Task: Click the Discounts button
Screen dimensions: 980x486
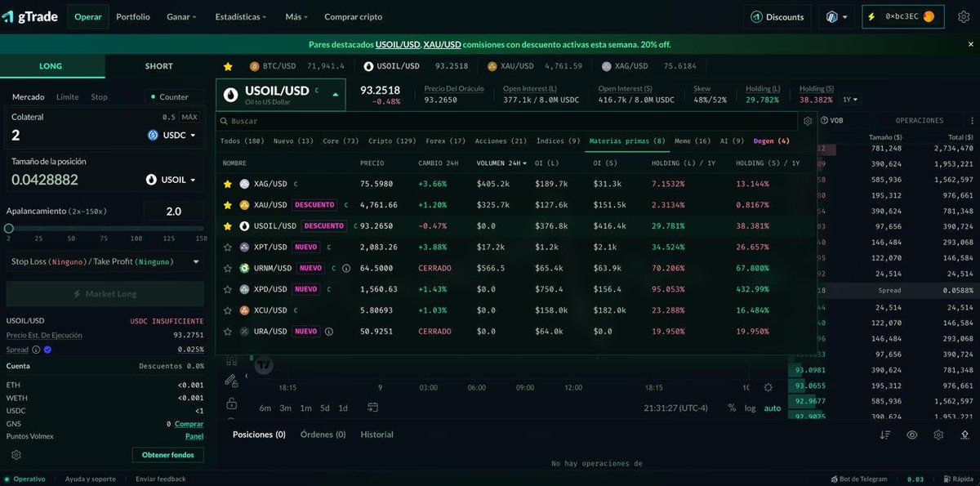Action: click(777, 16)
